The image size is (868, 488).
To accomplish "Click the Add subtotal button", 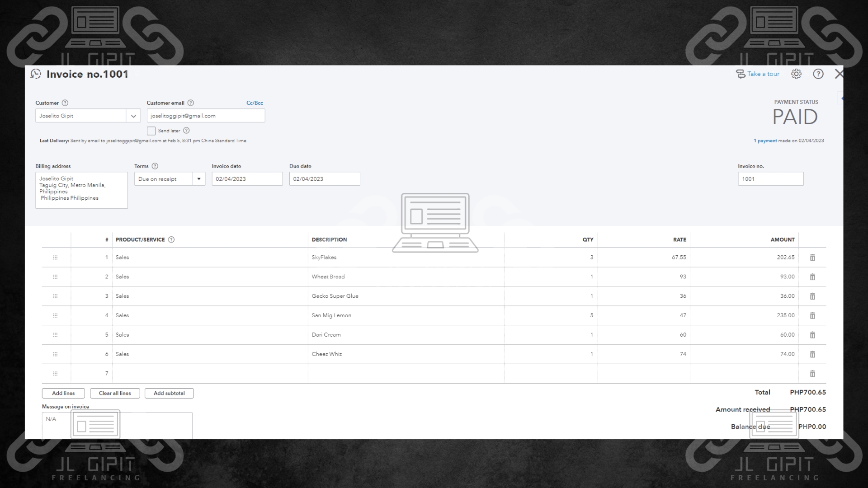I will coord(169,394).
